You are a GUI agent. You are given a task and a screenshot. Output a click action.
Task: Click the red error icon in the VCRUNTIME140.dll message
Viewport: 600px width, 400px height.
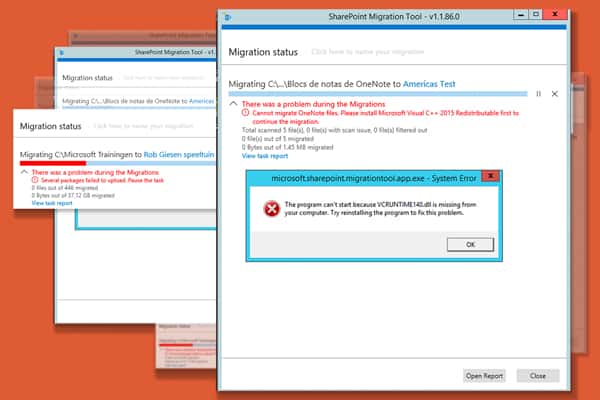click(x=271, y=209)
